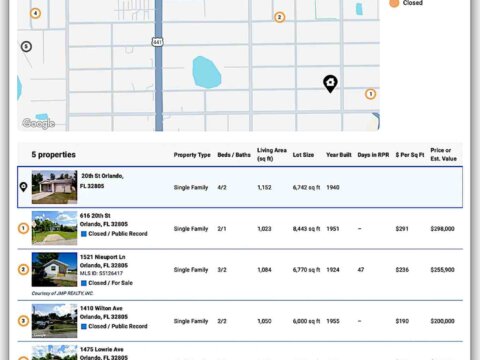Sort by Price or Est. Value column
480x360 pixels.
click(443, 154)
